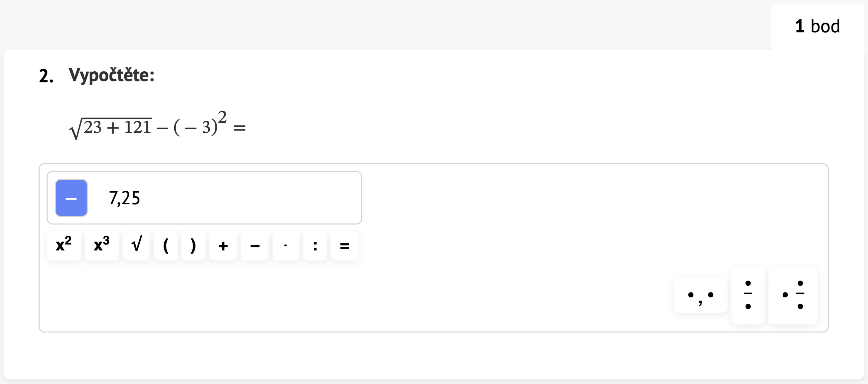Insert the square root symbol

137,245
